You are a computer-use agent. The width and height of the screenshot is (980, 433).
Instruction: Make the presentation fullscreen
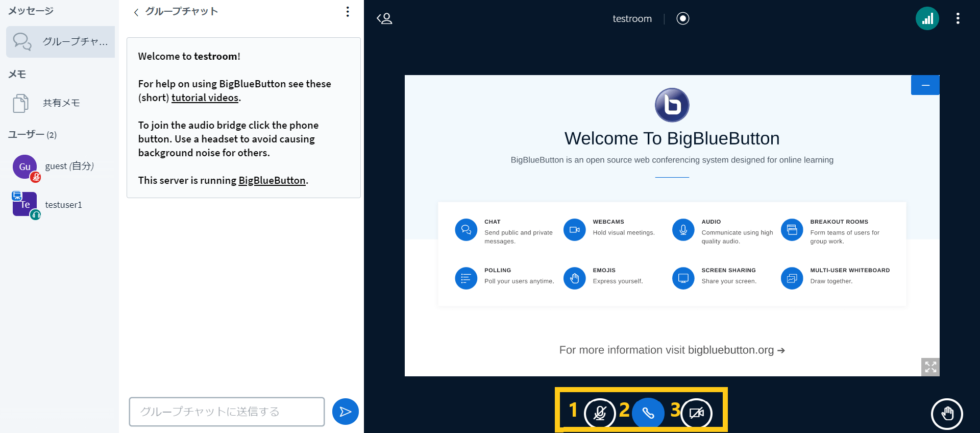(x=930, y=367)
